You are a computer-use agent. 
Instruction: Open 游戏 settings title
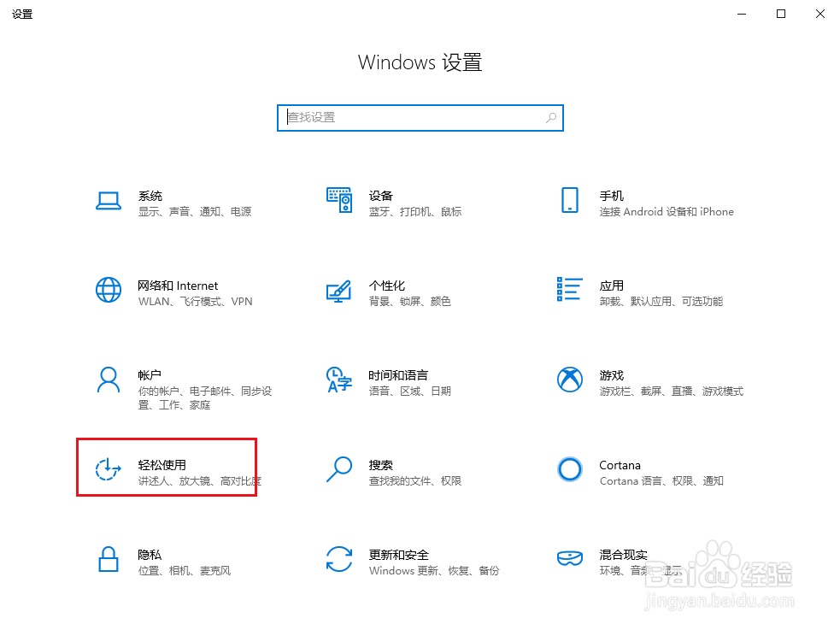pyautogui.click(x=611, y=375)
